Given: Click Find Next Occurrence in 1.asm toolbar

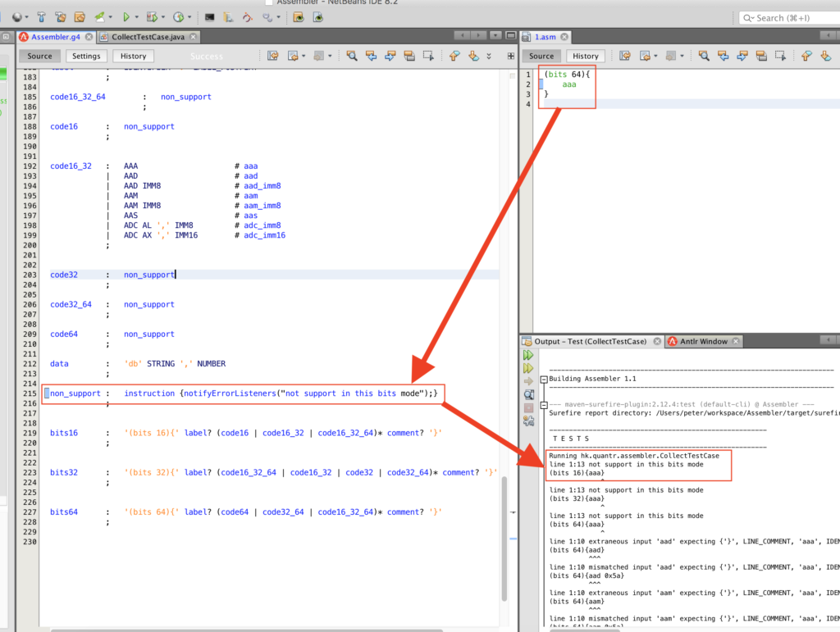Looking at the screenshot, I should click(742, 56).
